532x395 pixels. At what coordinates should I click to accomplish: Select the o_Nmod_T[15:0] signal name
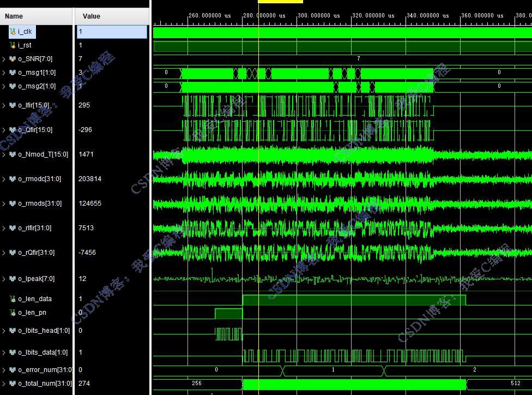click(43, 154)
